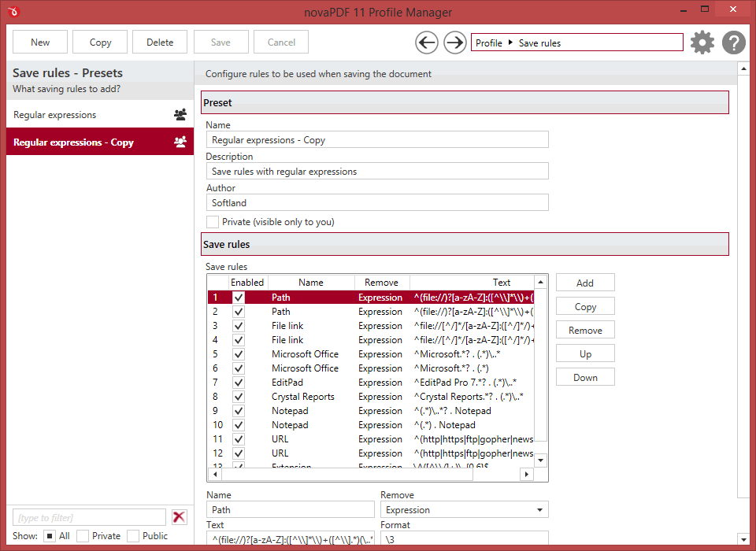Image resolution: width=756 pixels, height=551 pixels.
Task: Select rule 2 Path row
Action: tap(371, 312)
